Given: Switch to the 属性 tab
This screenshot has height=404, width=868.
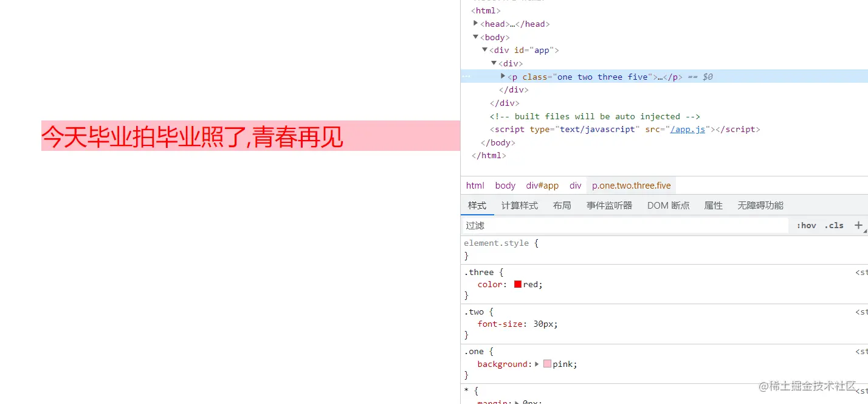Looking at the screenshot, I should (714, 206).
